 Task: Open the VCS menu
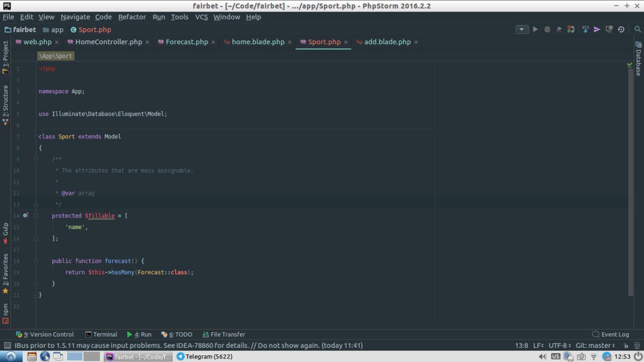coord(201,17)
